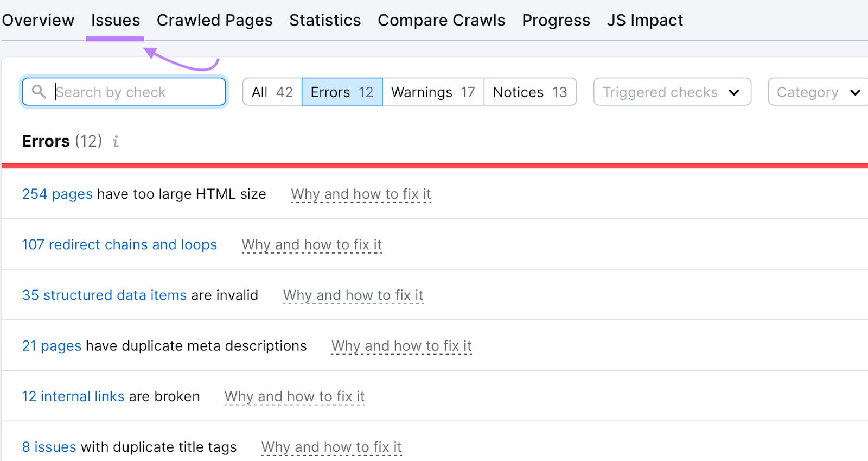Click the Errors (12) heading
Viewport: 868px width, 461px height.
click(x=62, y=141)
